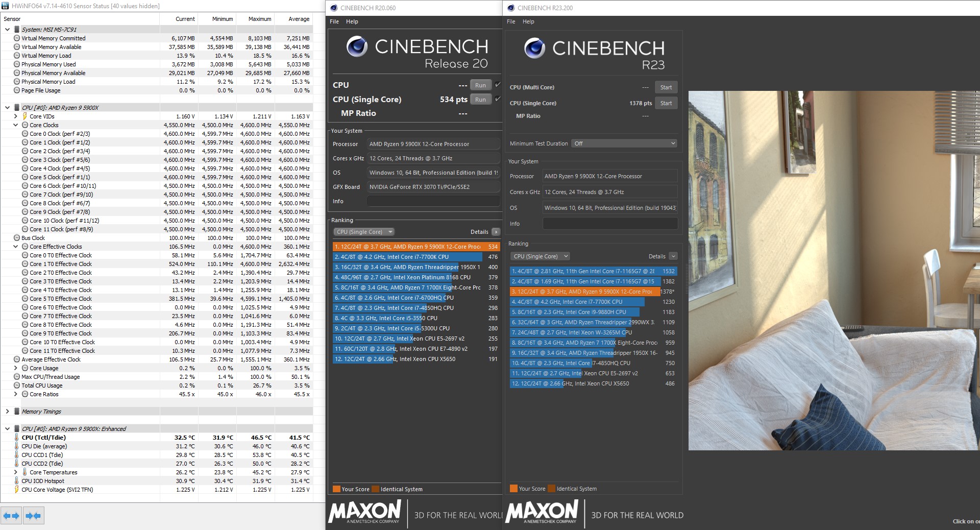Image resolution: width=980 pixels, height=530 pixels.
Task: Click the icon beside Core Usage
Action: point(25,368)
